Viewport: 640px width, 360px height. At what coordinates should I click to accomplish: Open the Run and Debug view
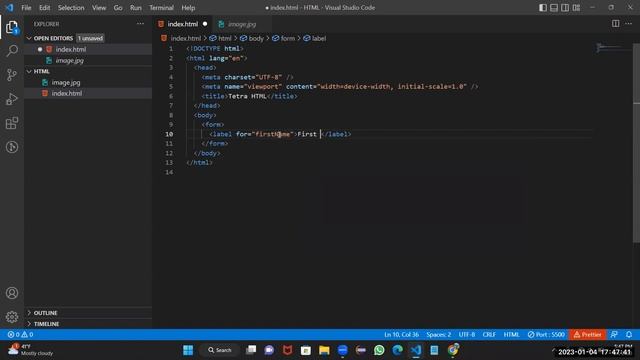point(12,99)
